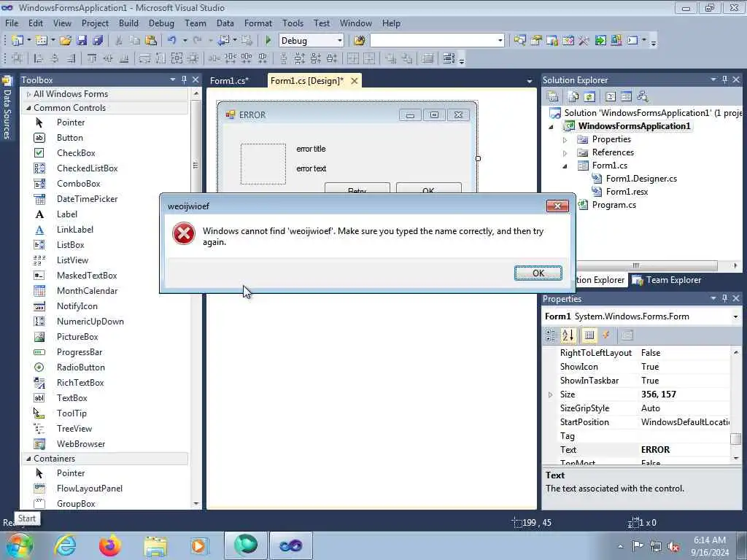Image resolution: width=747 pixels, height=560 pixels.
Task: Open the Properties Window toolbar icon
Action: tap(536, 41)
